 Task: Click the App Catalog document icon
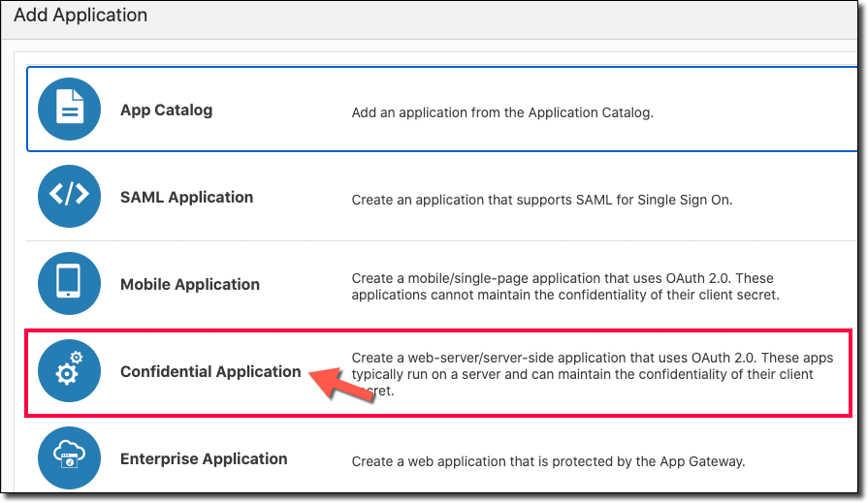tap(69, 109)
